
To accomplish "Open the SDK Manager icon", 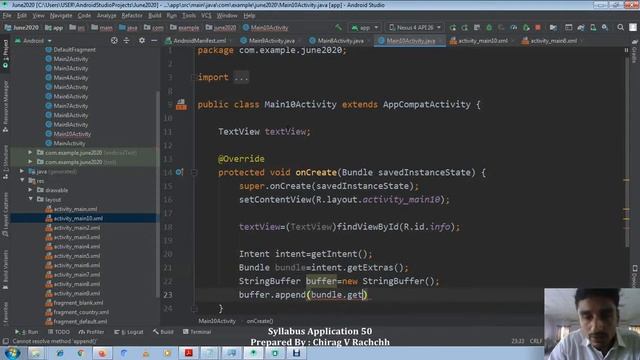I will [605, 28].
